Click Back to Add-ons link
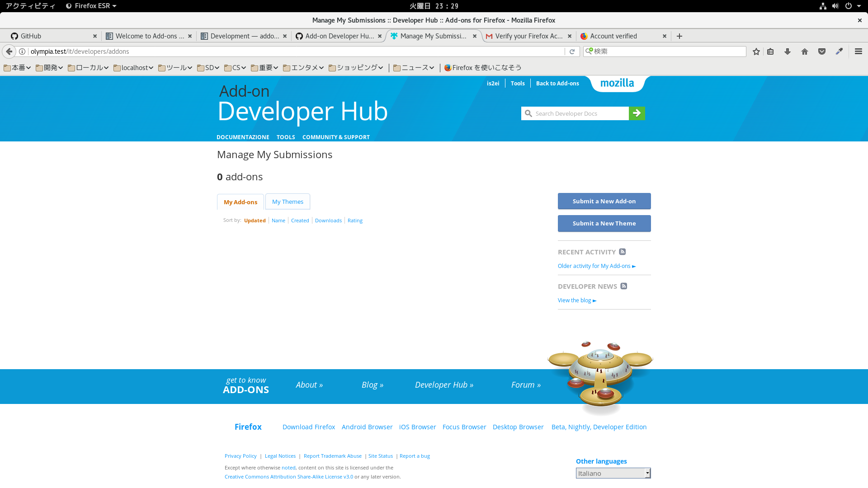Image resolution: width=868 pixels, height=488 pixels. 557,84
